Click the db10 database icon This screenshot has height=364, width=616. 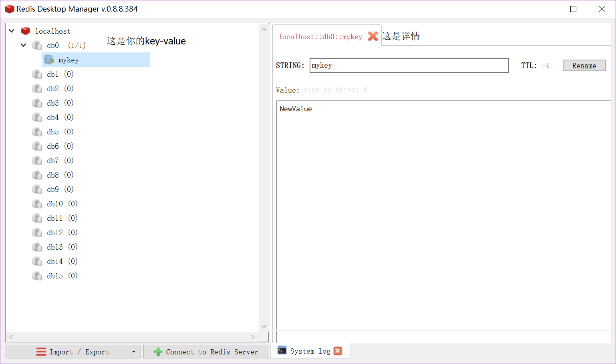(37, 204)
